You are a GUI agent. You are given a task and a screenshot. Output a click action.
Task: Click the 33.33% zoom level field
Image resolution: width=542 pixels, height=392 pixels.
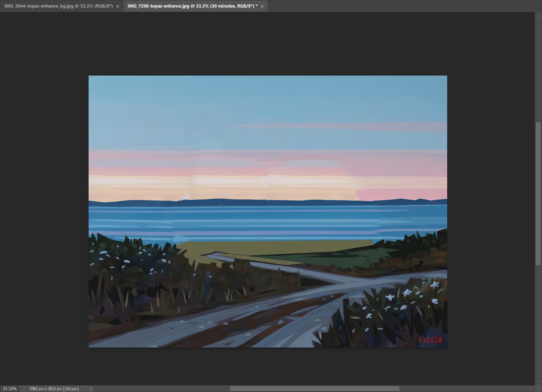10,388
